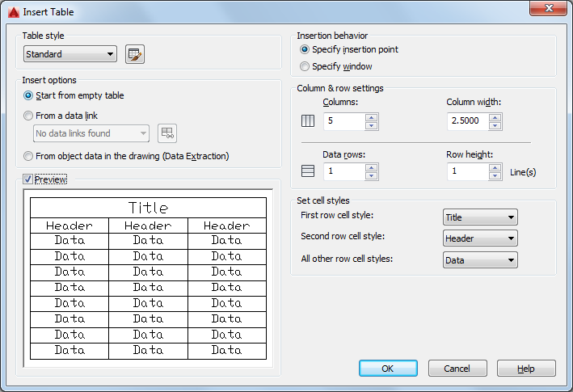This screenshot has width=573, height=392.
Task: Select the From a data link option
Action: click(x=28, y=116)
